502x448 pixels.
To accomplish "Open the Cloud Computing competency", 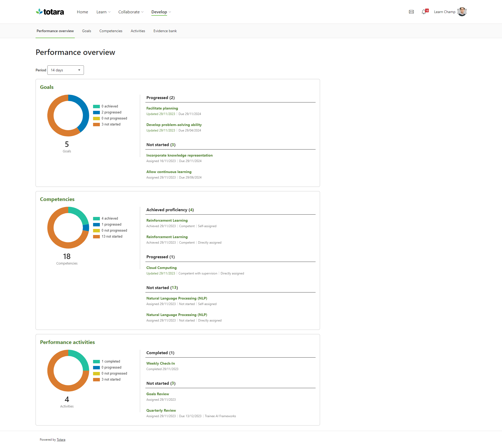I will click(x=161, y=267).
